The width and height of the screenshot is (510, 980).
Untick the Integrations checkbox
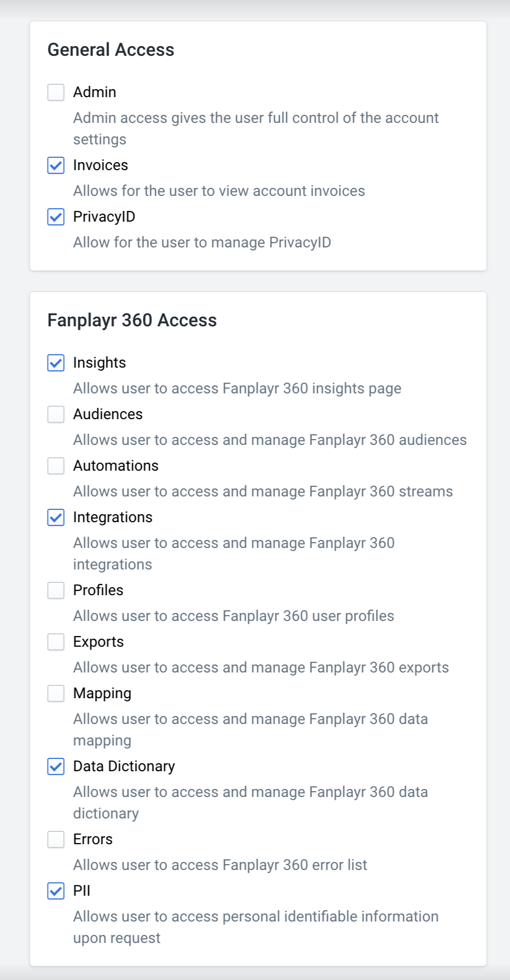pyautogui.click(x=56, y=517)
